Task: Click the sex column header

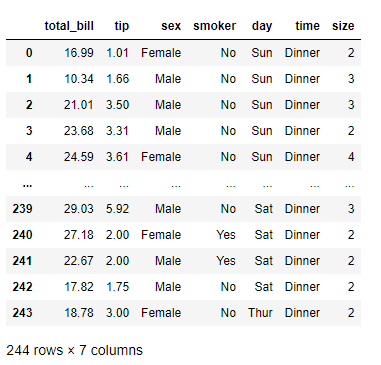Action: (171, 26)
